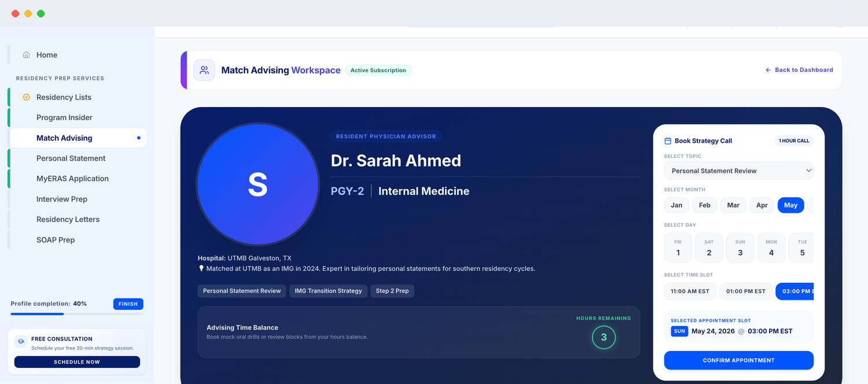Choose the 11:00 AM EST time slot
Image resolution: width=868 pixels, height=384 pixels.
click(x=690, y=291)
